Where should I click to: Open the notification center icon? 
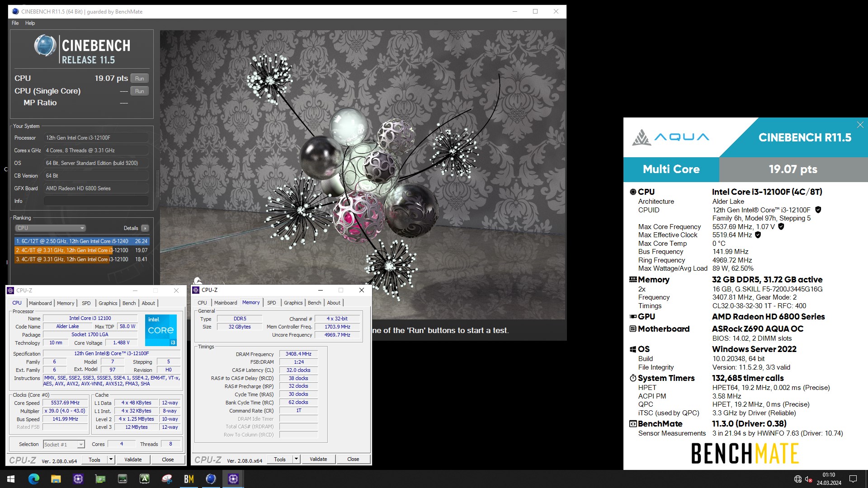coord(853,479)
